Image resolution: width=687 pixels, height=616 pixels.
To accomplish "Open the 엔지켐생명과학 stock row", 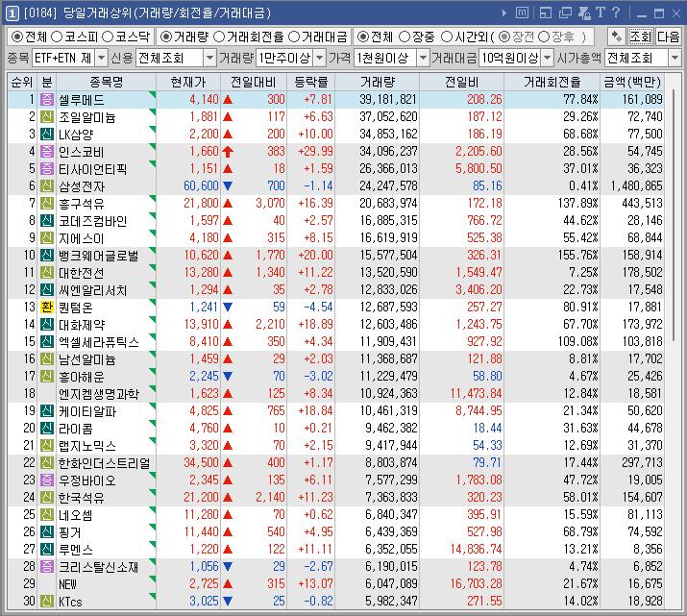I will 335,393.
